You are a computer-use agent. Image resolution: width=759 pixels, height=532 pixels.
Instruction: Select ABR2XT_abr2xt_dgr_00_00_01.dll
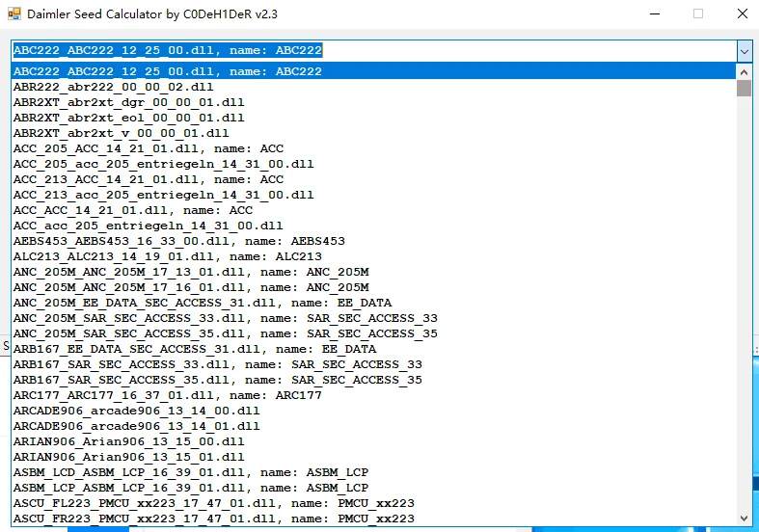[x=373, y=102]
